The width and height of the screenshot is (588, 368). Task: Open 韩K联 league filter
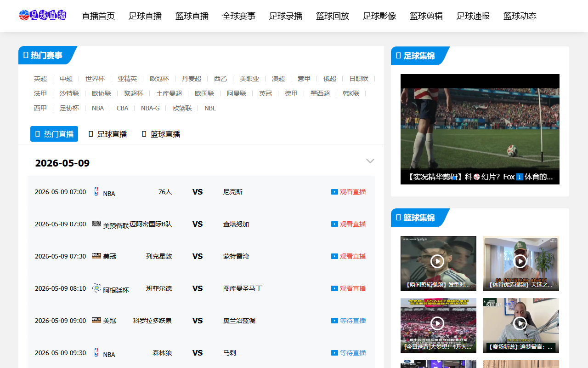tap(351, 93)
